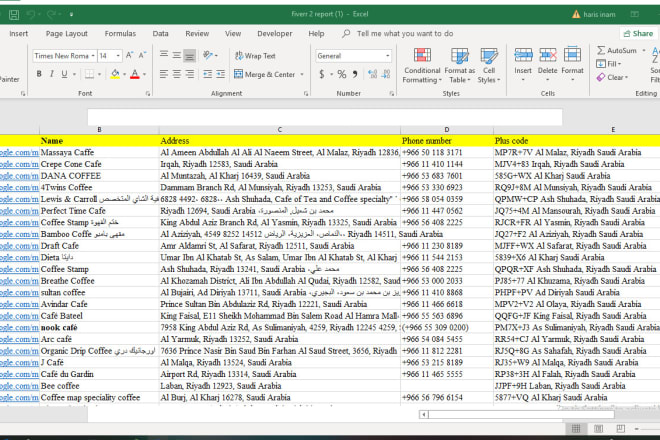660x440 pixels.
Task: Switch to Formulas tab
Action: point(120,34)
